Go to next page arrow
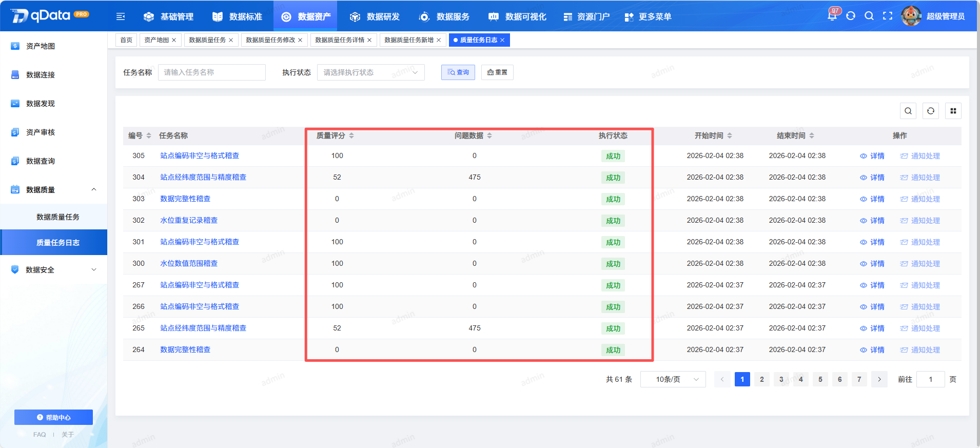Image resolution: width=980 pixels, height=448 pixels. [x=879, y=379]
